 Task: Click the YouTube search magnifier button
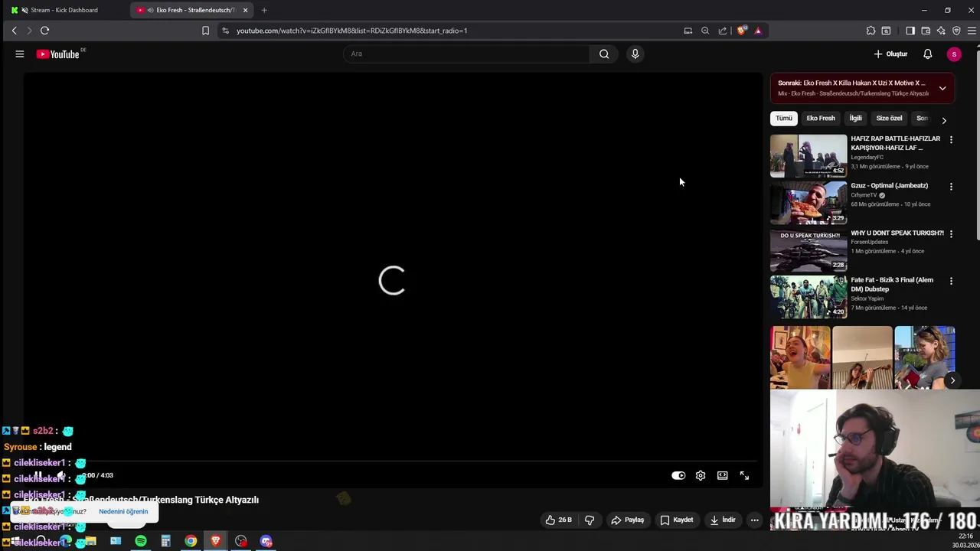604,54
